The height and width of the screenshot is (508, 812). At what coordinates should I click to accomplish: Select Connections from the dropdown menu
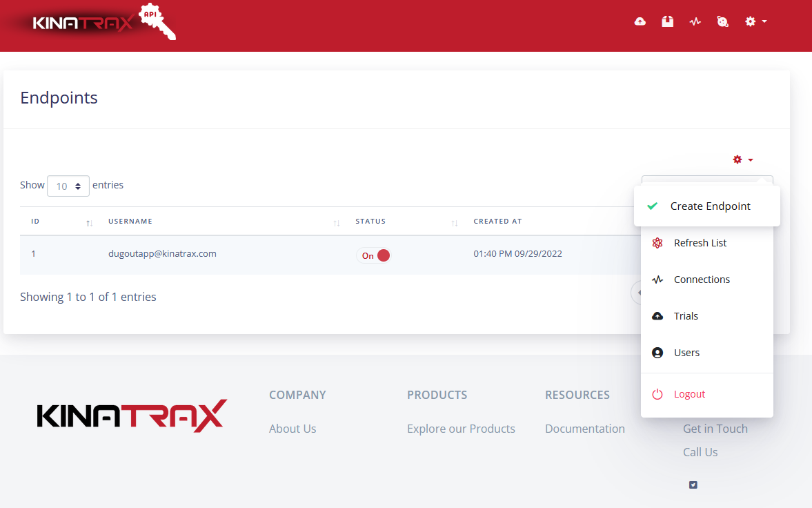701,280
